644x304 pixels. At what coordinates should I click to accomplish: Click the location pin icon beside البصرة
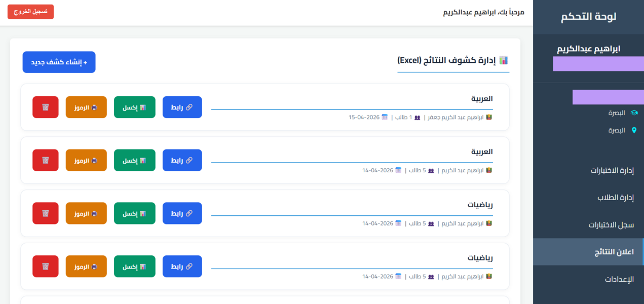pyautogui.click(x=634, y=130)
